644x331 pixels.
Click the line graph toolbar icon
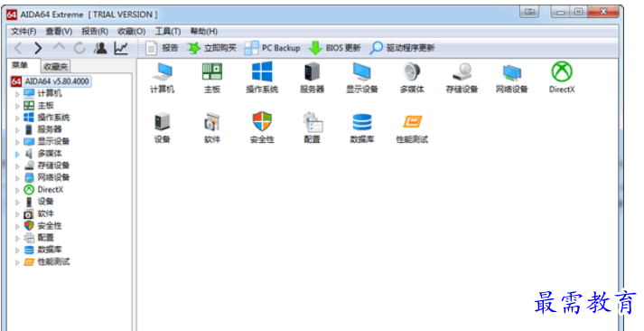click(121, 48)
